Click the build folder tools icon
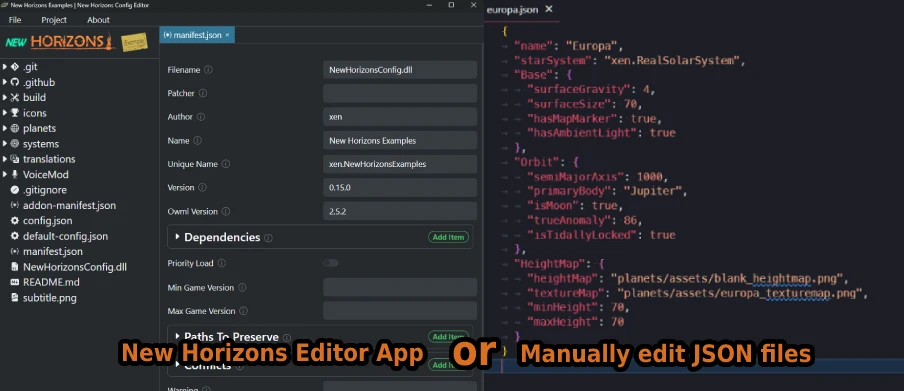 14,97
